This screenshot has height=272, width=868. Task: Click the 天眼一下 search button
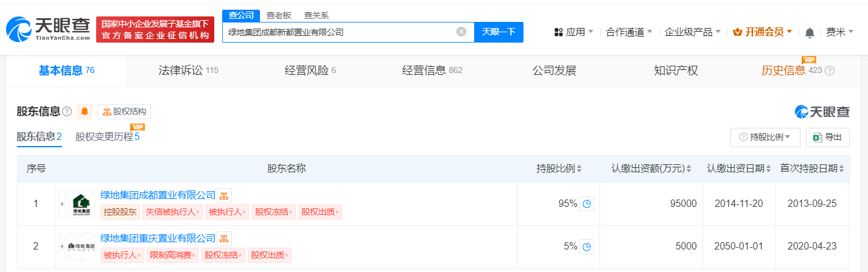coord(499,32)
